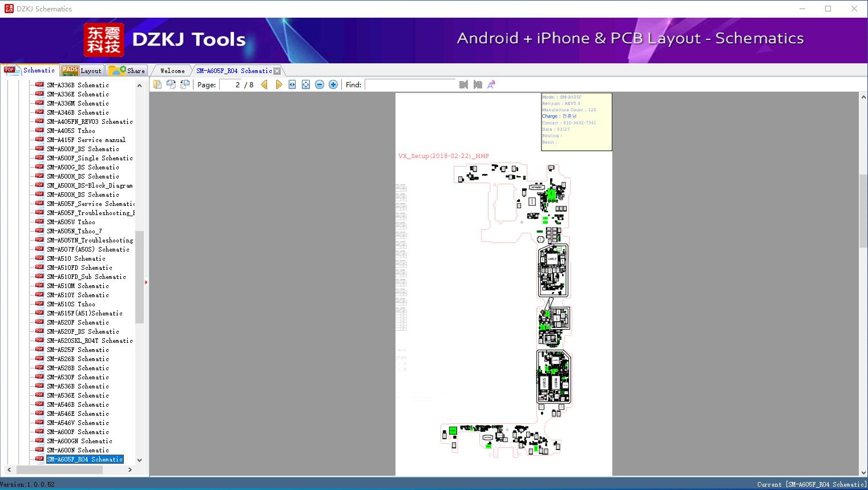Go to the next page arrow
This screenshot has height=490, width=868.
pos(278,84)
